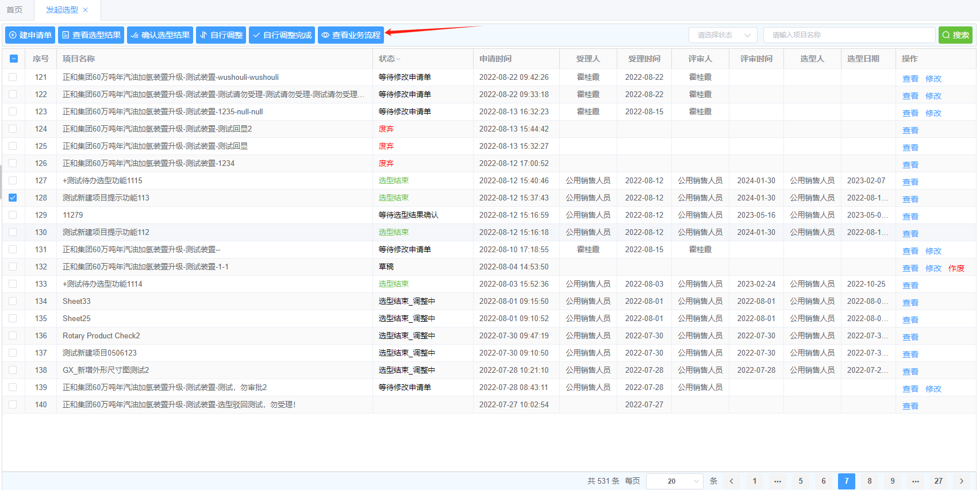Click the 自行调整 sort icon button
This screenshot has height=490, width=980.
221,35
